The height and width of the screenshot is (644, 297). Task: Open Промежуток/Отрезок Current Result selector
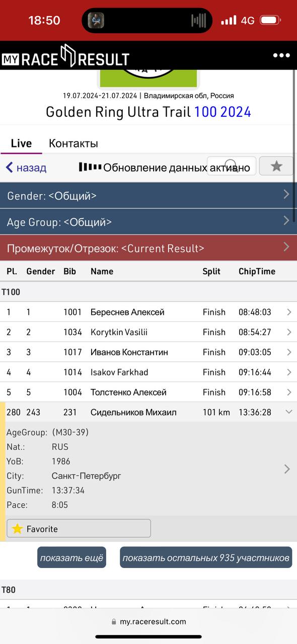tap(148, 248)
